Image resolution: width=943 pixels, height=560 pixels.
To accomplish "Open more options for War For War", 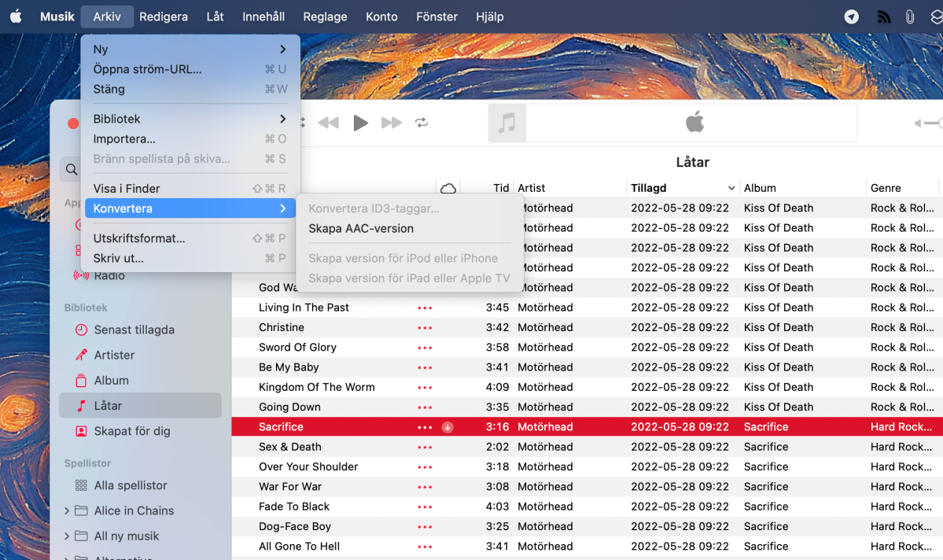I will coord(425,487).
